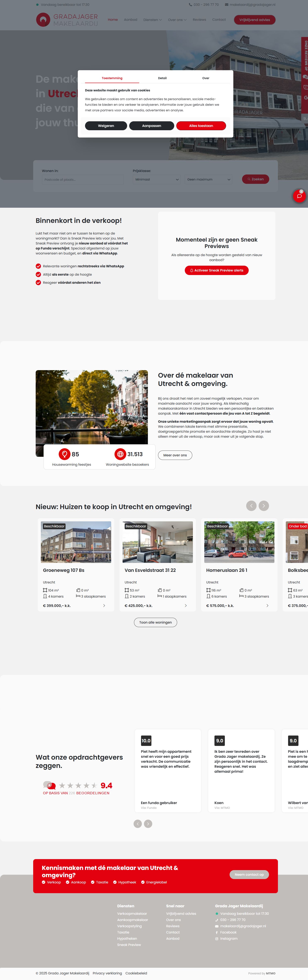Open the Cookiebeleid link
This screenshot has width=308, height=980.
pos(136,973)
